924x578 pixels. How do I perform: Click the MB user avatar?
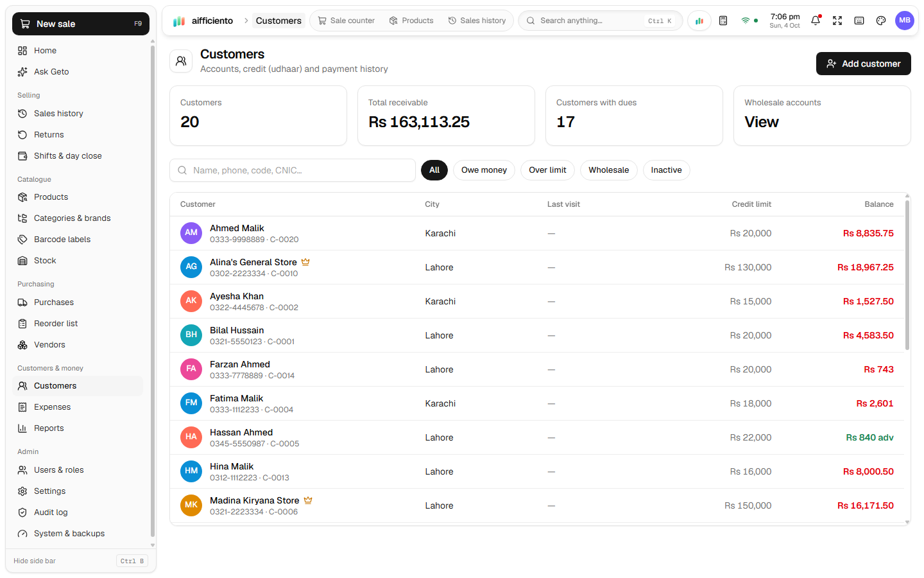905,21
